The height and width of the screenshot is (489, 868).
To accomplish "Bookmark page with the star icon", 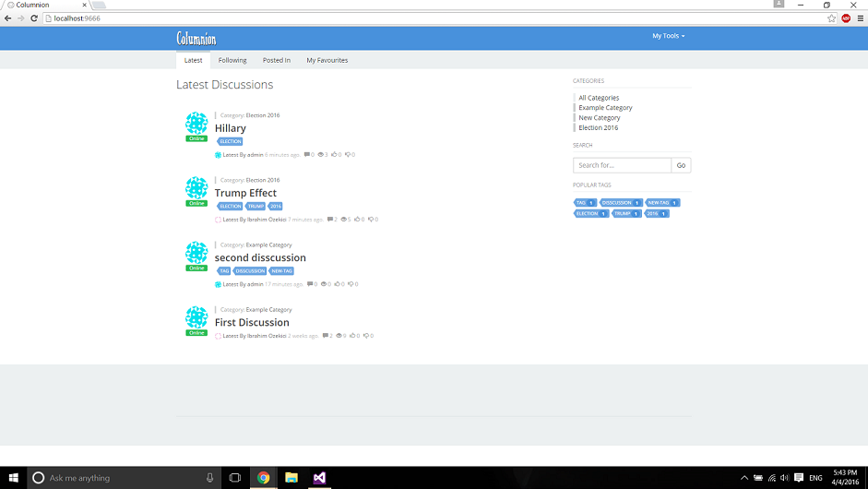I will click(831, 18).
